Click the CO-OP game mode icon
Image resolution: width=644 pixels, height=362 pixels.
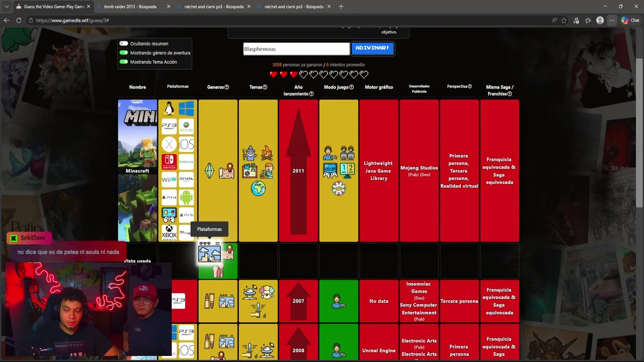330,171
